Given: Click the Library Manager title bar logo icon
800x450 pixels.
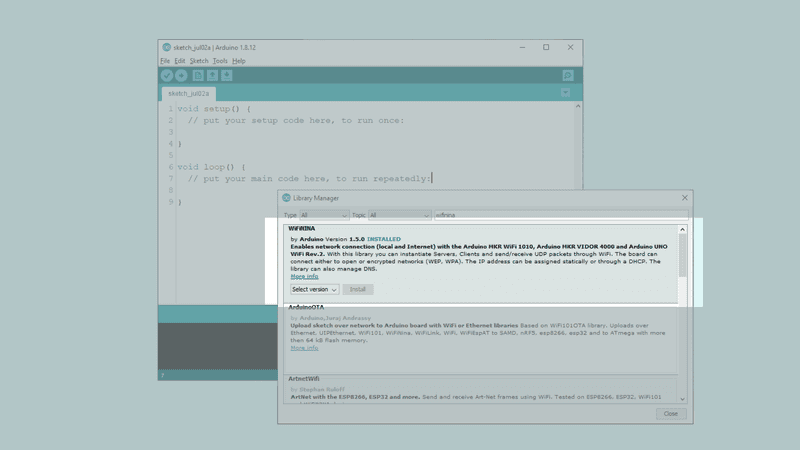Looking at the screenshot, I should (x=286, y=198).
